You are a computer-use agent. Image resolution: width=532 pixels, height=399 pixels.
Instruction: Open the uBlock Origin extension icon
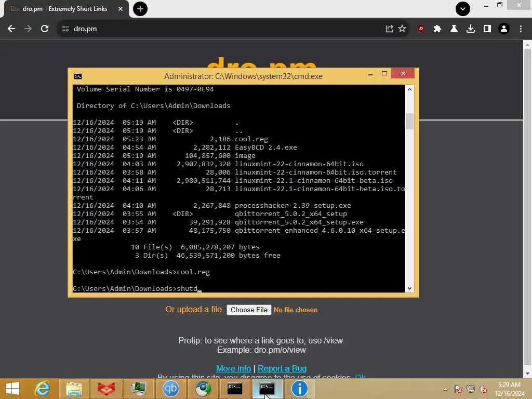421,29
